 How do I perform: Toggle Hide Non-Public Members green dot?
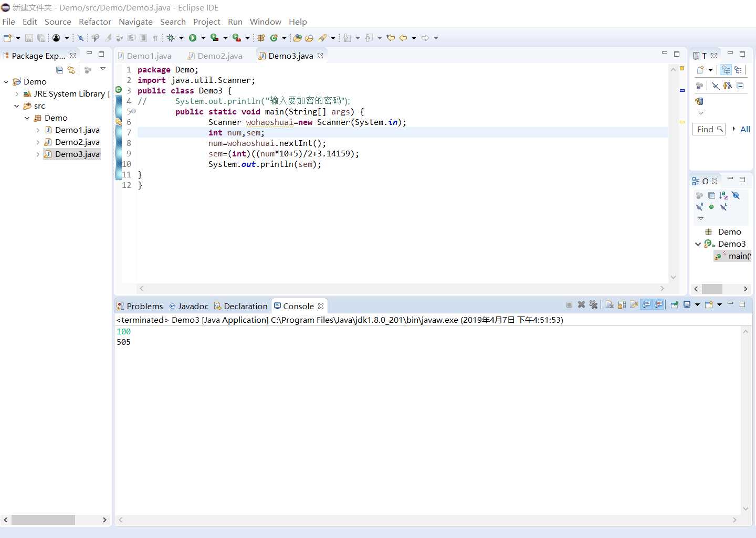point(711,207)
